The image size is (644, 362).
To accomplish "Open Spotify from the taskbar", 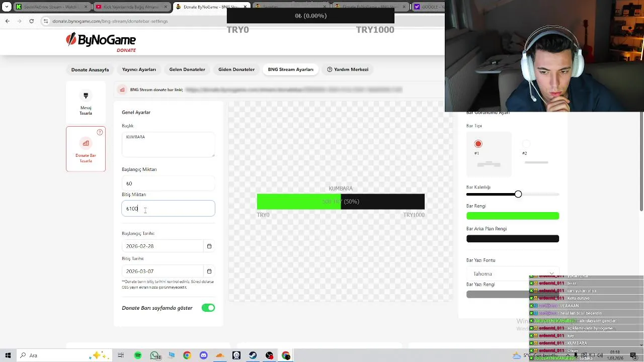I will (x=138, y=355).
